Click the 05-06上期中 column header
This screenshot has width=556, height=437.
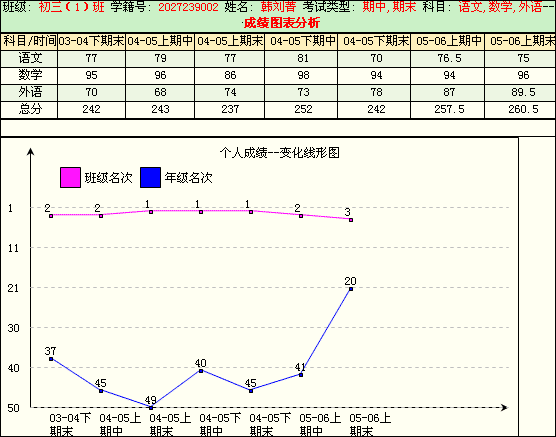pos(449,41)
